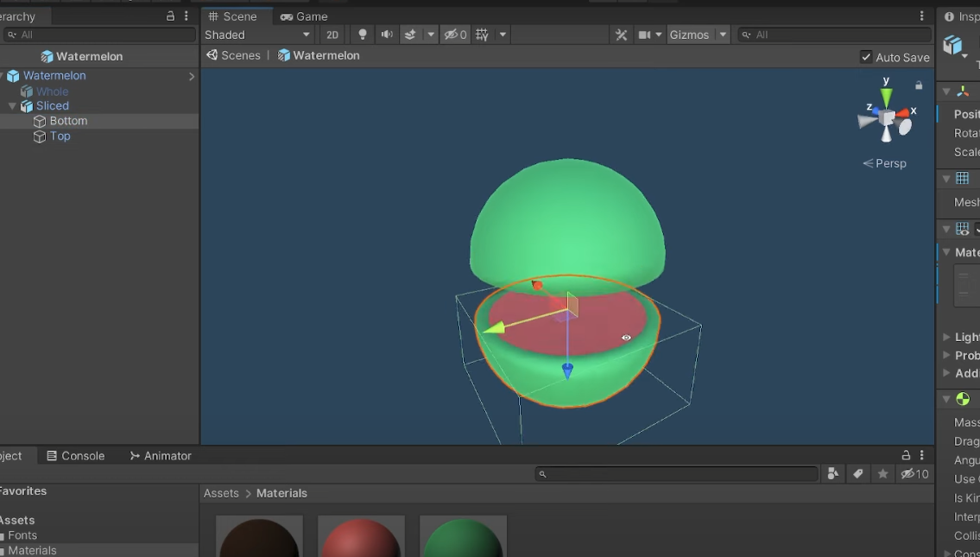
Task: Open component tools wrench icon
Action: (622, 35)
